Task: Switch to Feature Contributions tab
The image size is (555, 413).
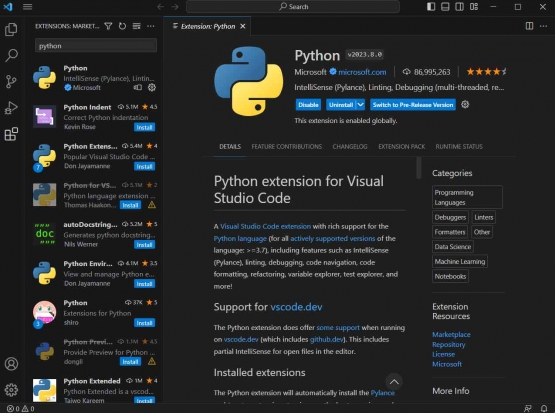Action: coord(287,147)
